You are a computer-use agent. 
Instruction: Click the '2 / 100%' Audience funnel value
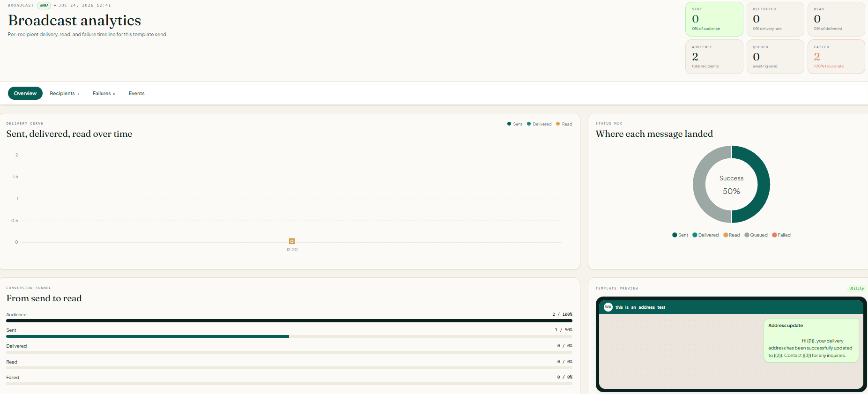pyautogui.click(x=562, y=314)
